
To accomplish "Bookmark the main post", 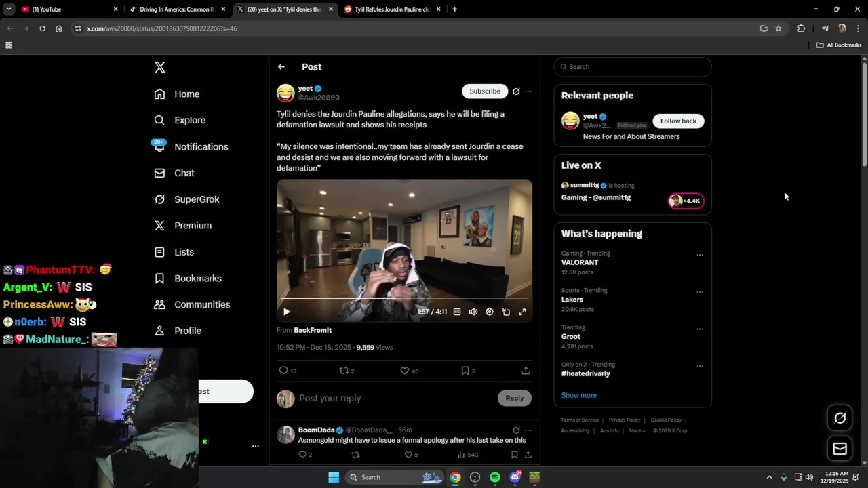I will 468,371.
